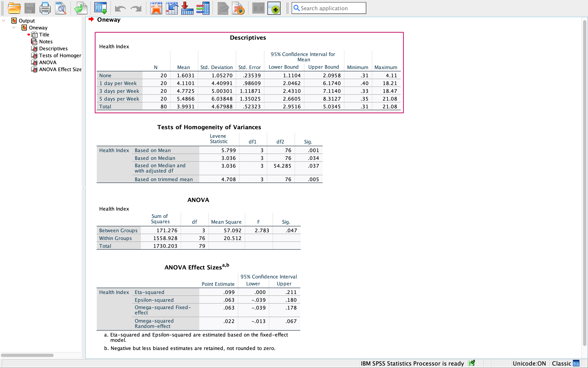This screenshot has width=588, height=368.
Task: Select Output label in the outline tree
Action: (x=27, y=21)
